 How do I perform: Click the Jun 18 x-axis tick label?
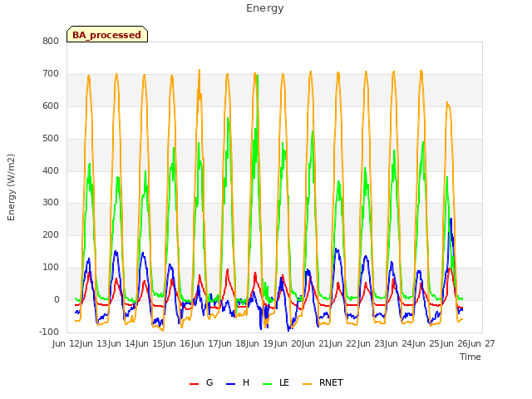pyautogui.click(x=233, y=343)
